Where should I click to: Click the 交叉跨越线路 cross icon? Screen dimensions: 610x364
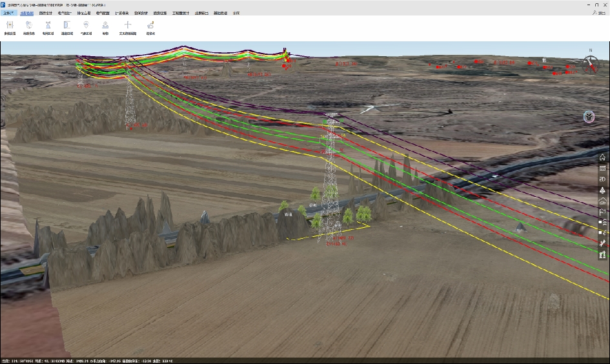point(128,26)
